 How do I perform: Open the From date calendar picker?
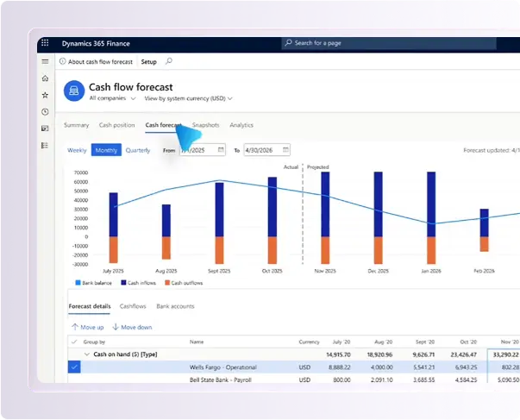coord(221,150)
